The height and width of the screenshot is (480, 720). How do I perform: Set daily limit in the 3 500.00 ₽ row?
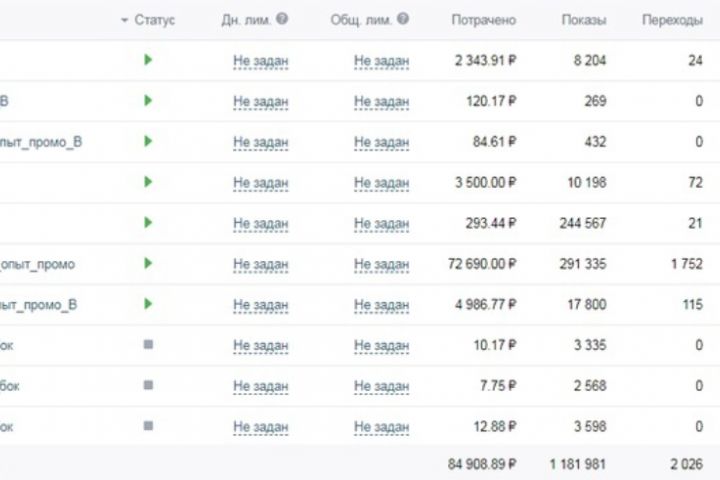260,183
